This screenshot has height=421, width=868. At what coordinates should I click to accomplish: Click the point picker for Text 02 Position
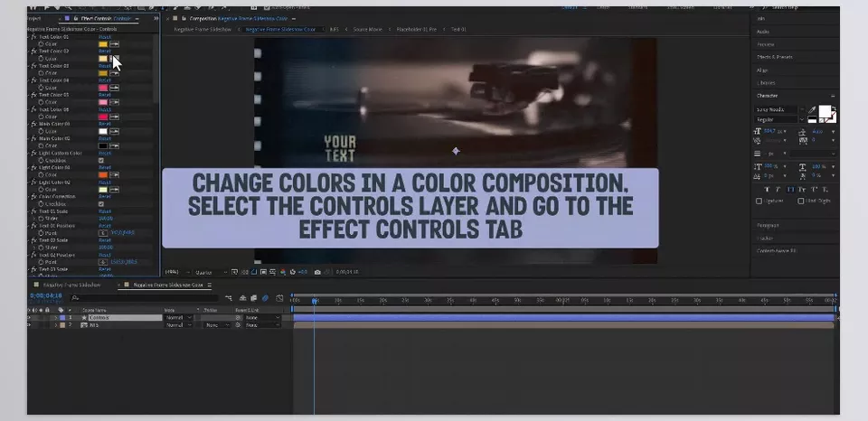point(103,262)
